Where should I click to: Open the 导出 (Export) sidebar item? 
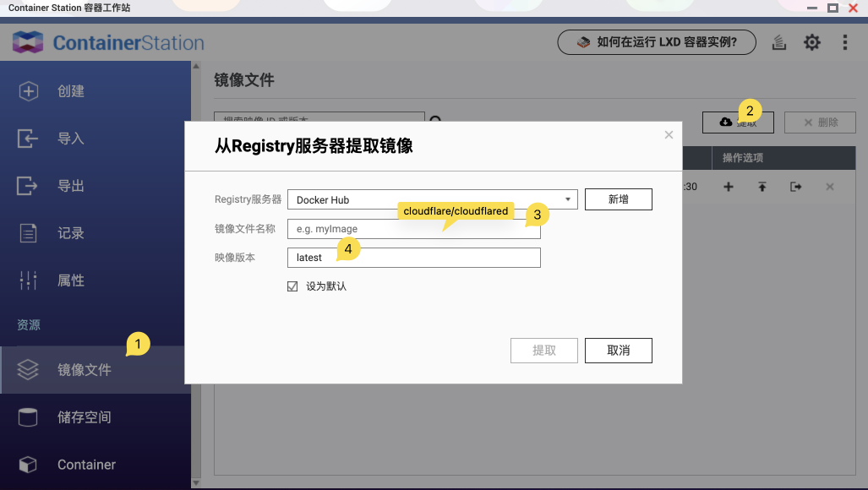click(96, 186)
